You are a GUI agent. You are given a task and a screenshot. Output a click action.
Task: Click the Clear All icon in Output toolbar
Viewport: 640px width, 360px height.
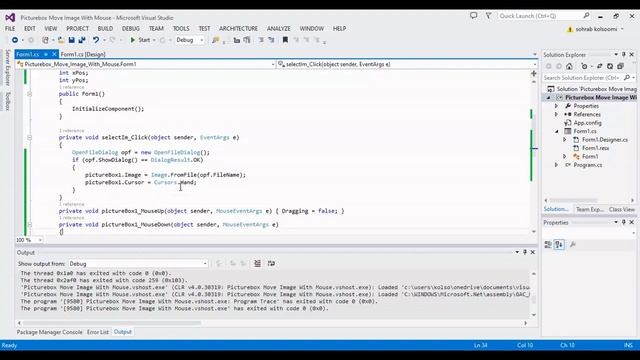click(258, 264)
